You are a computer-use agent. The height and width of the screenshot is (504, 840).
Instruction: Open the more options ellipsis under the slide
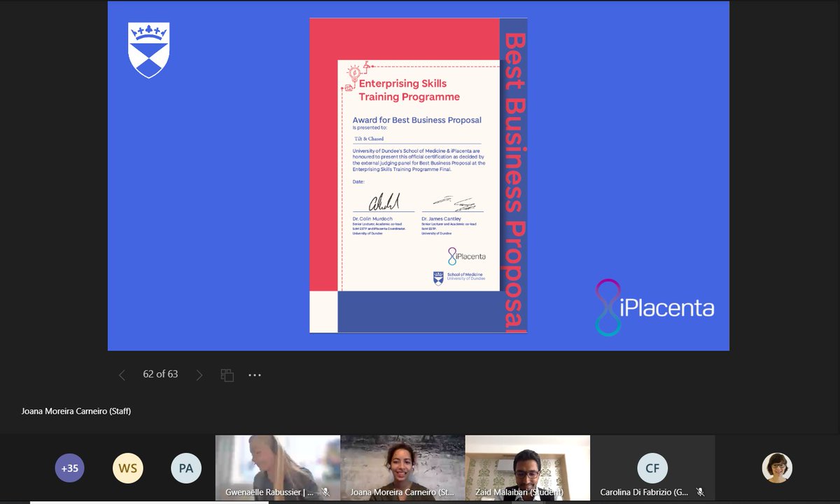(x=255, y=375)
